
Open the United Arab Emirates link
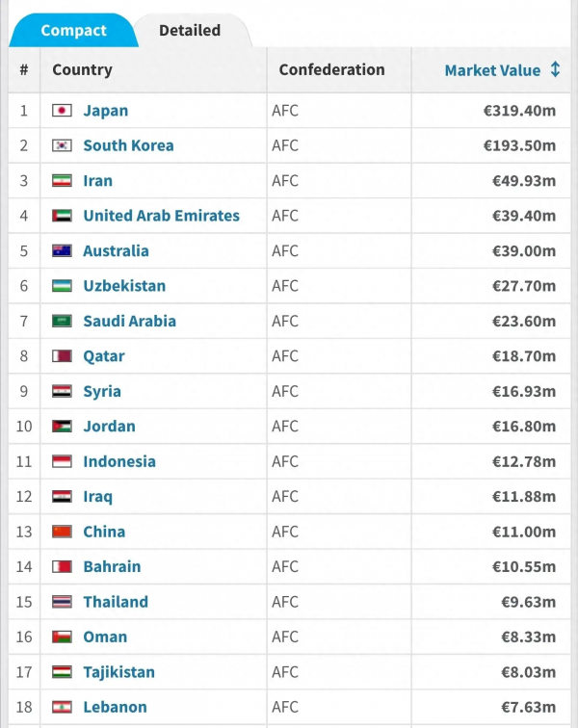[x=161, y=216]
